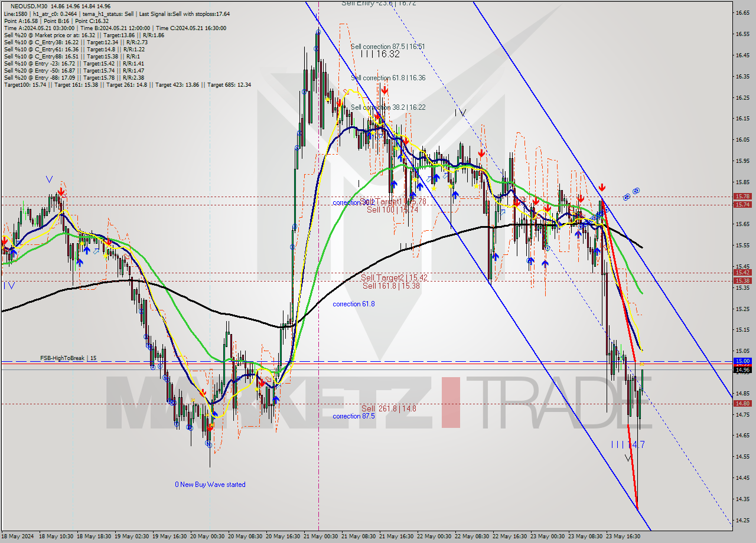Click the red 15.38 price tag on axis
The image size is (756, 543).
742,281
